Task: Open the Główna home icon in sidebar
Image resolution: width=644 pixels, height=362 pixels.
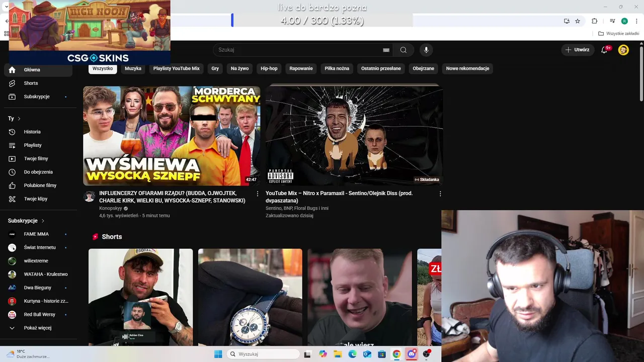Action: point(12,70)
